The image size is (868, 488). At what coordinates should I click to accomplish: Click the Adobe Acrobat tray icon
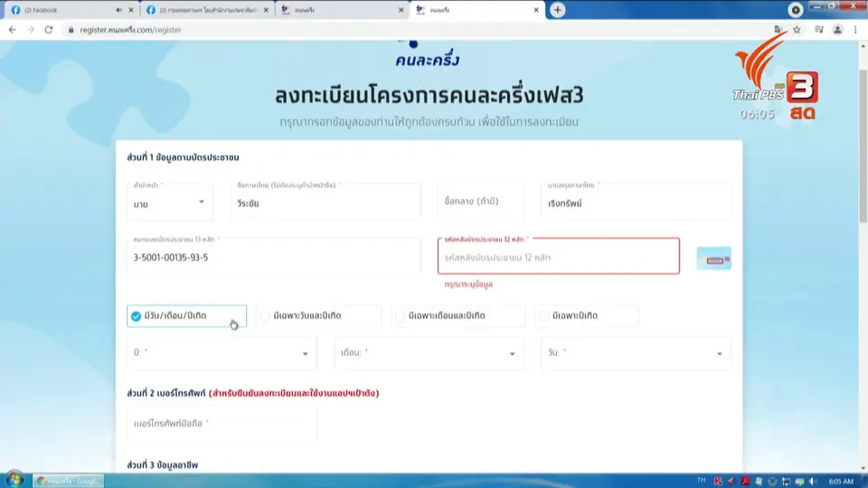[x=745, y=481]
